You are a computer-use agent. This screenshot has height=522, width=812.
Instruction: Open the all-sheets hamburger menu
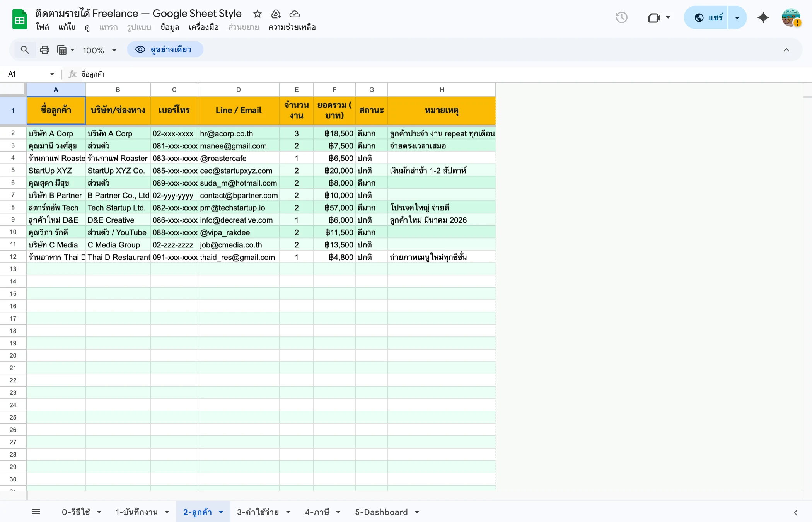(x=36, y=511)
